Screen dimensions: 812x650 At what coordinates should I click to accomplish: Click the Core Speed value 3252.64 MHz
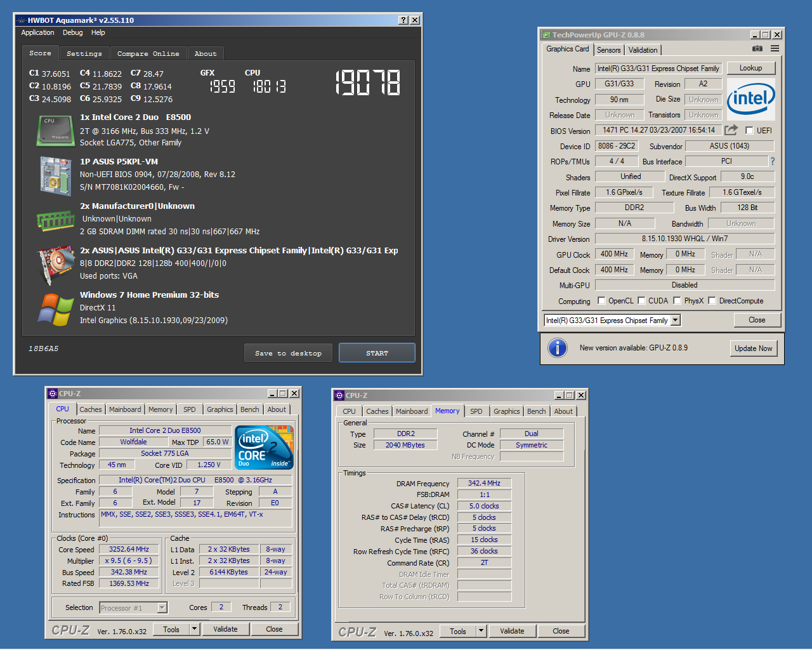click(129, 550)
